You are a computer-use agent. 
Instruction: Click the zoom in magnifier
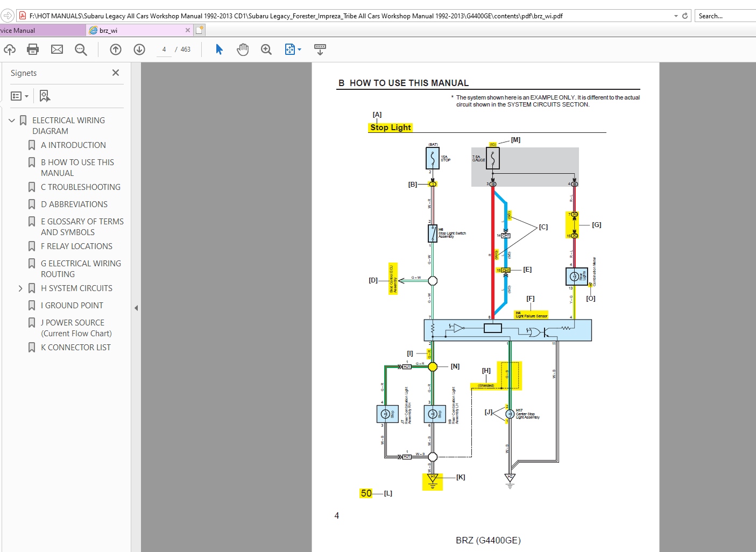click(x=266, y=49)
